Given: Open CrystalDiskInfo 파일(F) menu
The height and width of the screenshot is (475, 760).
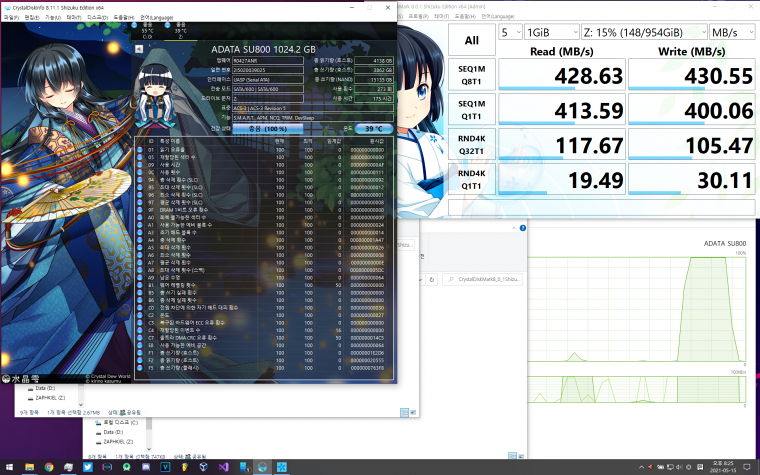Looking at the screenshot, I should click(x=11, y=17).
